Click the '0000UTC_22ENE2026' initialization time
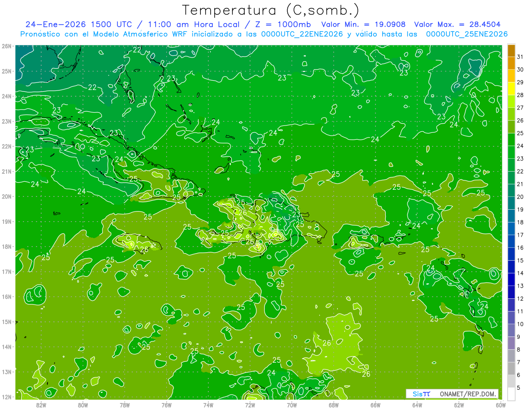The width and height of the screenshot is (532, 411). [x=302, y=34]
